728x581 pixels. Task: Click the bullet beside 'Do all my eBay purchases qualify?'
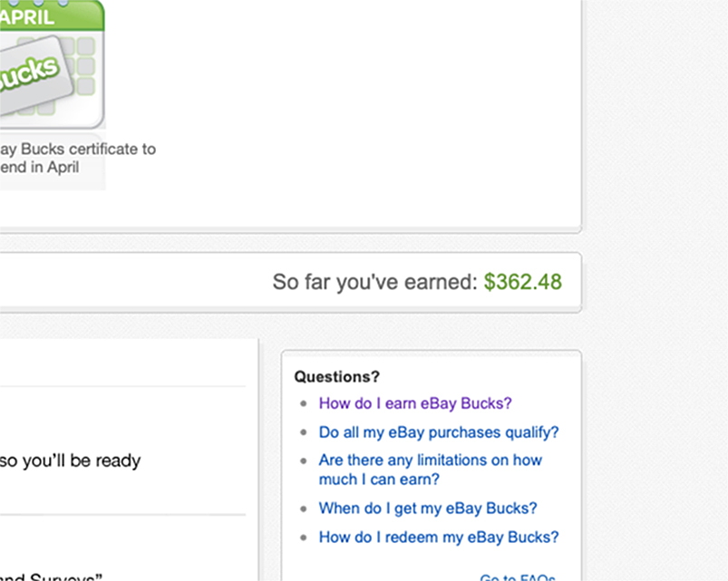304,432
